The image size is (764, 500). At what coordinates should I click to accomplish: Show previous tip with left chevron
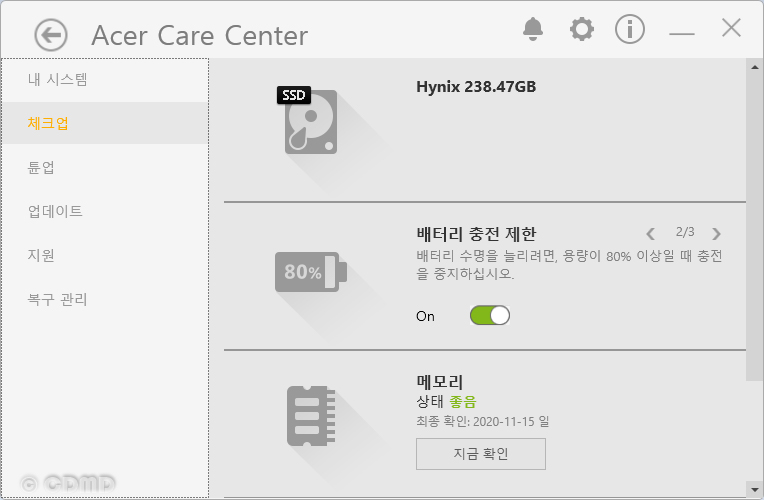(x=650, y=234)
